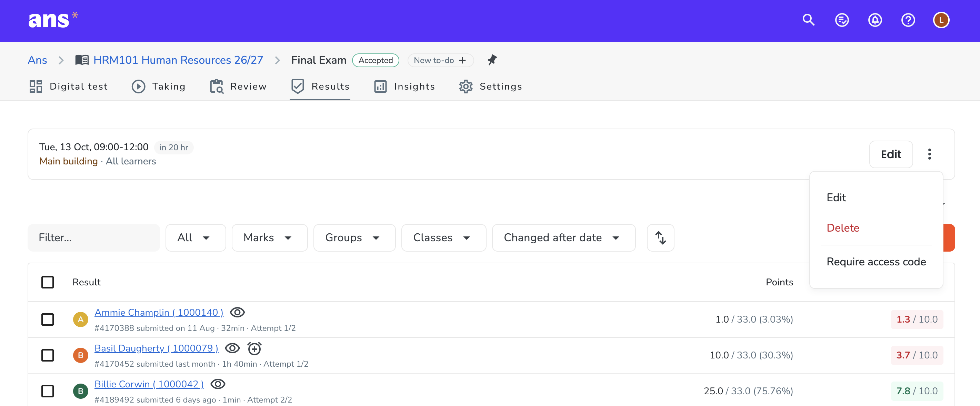Viewport: 980px width, 406px height.
Task: Check the select-all Result checkbox
Action: [x=48, y=282]
